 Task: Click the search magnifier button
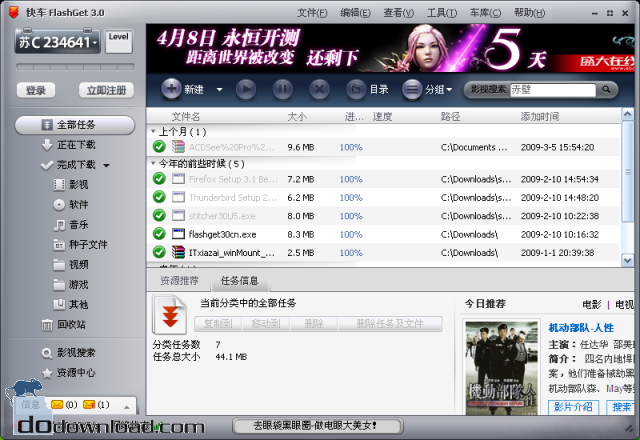click(606, 89)
